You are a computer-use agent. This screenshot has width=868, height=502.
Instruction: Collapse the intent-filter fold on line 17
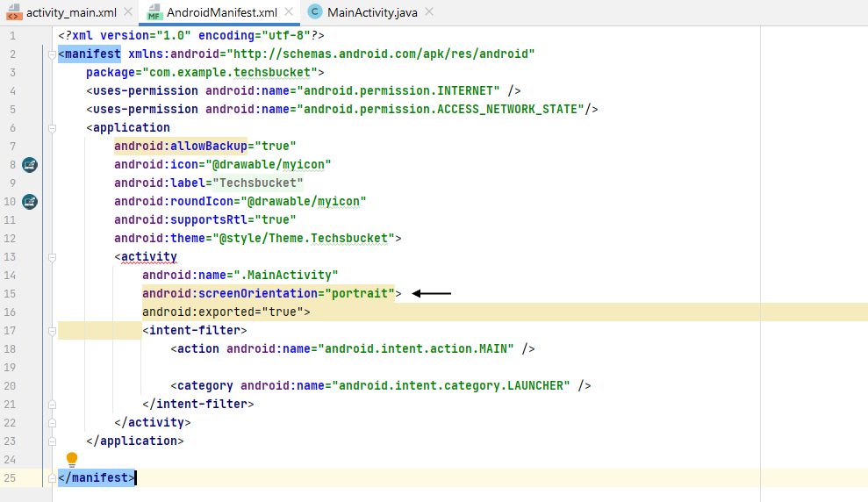[x=52, y=330]
